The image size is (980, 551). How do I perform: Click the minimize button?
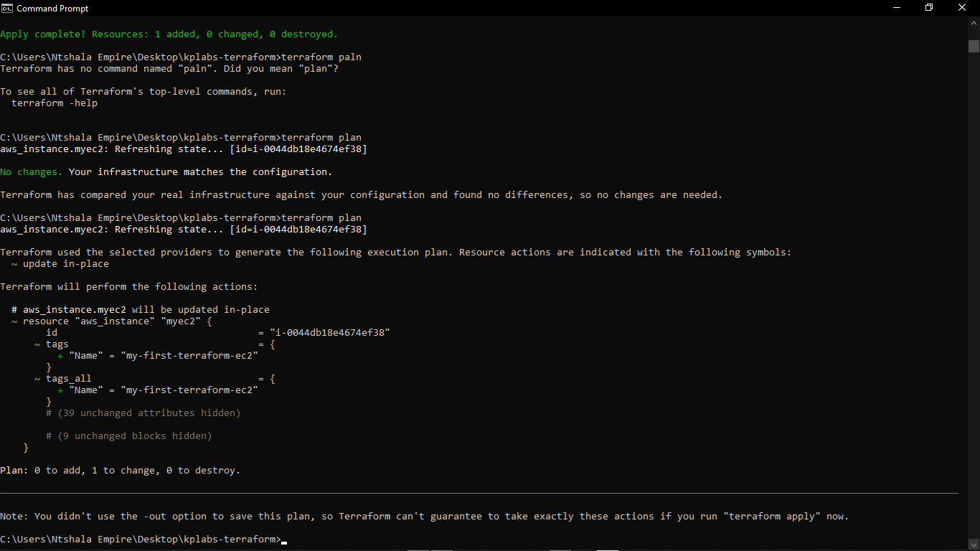[x=895, y=7]
